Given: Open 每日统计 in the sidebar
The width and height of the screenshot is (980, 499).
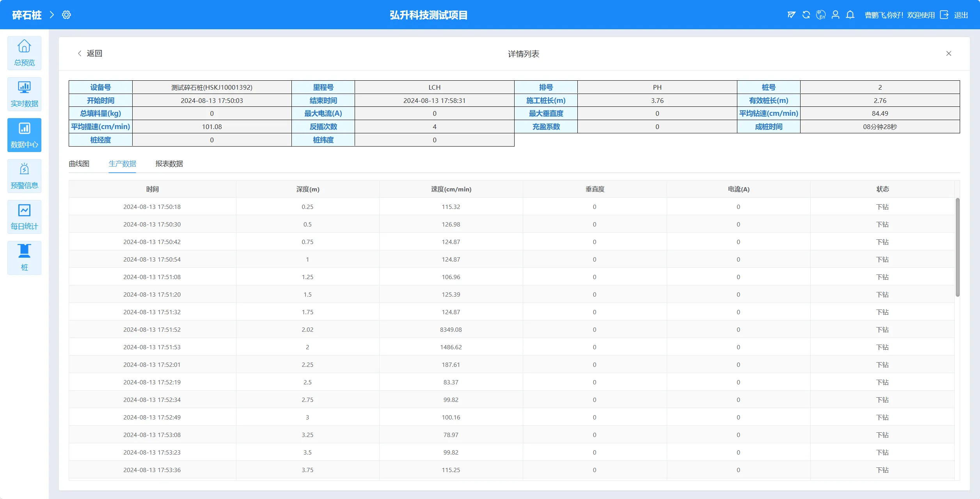Looking at the screenshot, I should pos(24,217).
